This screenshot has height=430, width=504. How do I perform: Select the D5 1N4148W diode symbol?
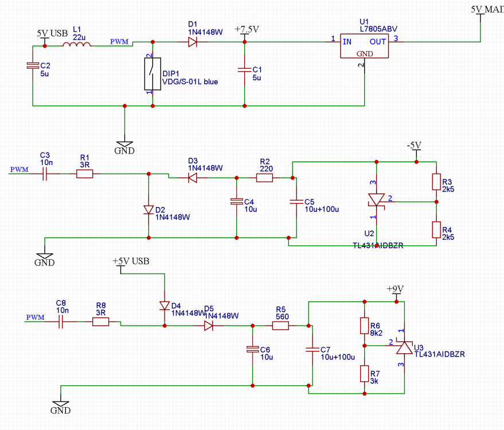[x=209, y=326]
